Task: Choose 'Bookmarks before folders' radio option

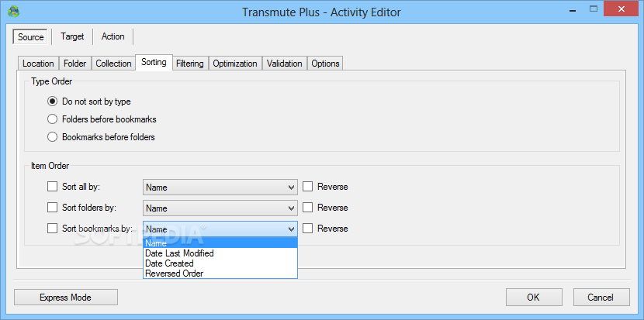Action: pyautogui.click(x=101, y=137)
